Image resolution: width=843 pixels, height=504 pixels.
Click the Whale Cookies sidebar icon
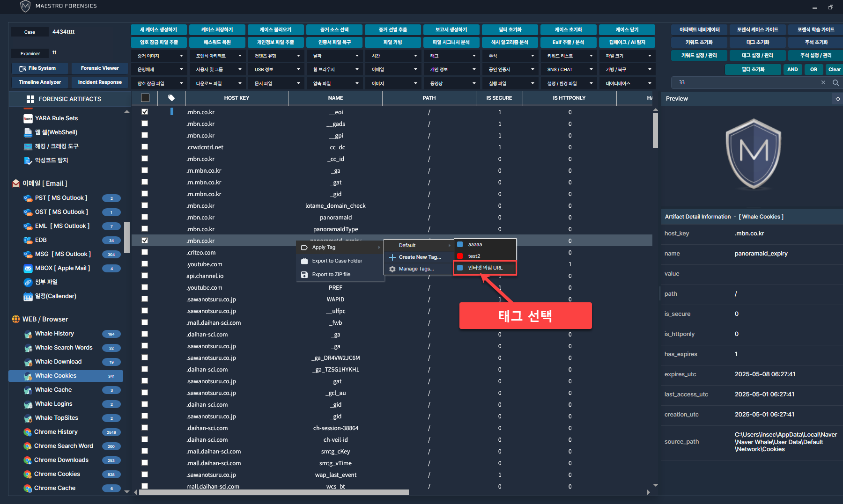click(28, 376)
